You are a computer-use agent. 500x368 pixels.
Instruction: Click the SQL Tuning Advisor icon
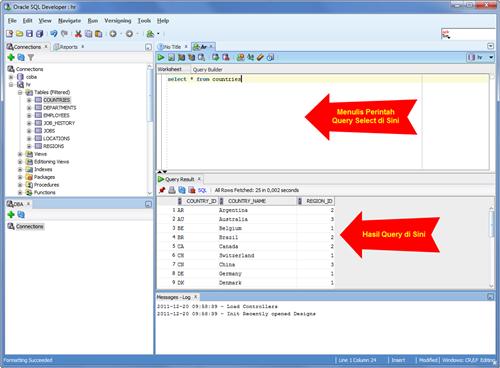pyautogui.click(x=201, y=57)
